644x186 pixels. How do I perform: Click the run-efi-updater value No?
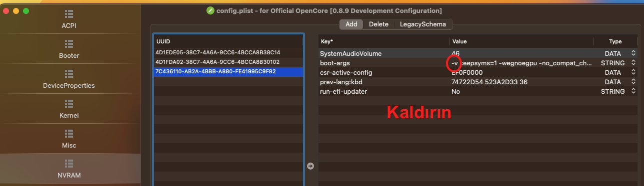click(x=455, y=91)
